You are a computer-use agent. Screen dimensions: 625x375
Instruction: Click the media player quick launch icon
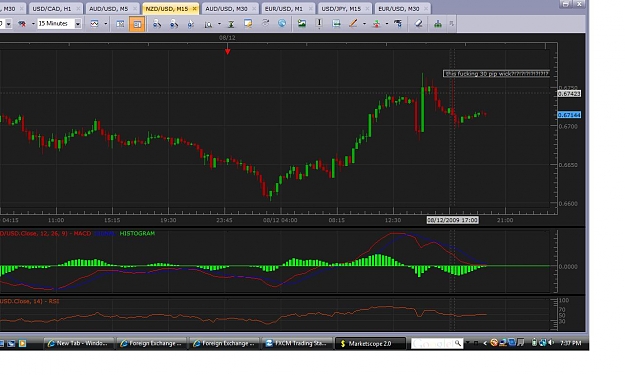point(22,343)
